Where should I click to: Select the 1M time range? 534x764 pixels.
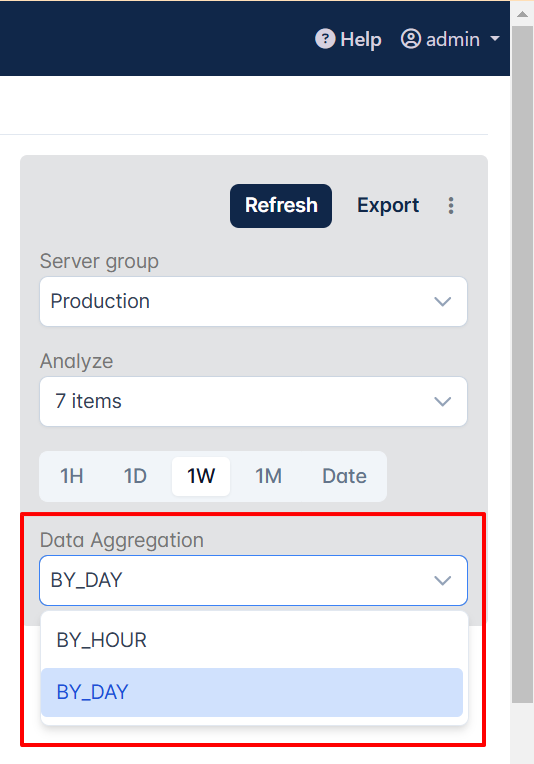click(x=268, y=476)
